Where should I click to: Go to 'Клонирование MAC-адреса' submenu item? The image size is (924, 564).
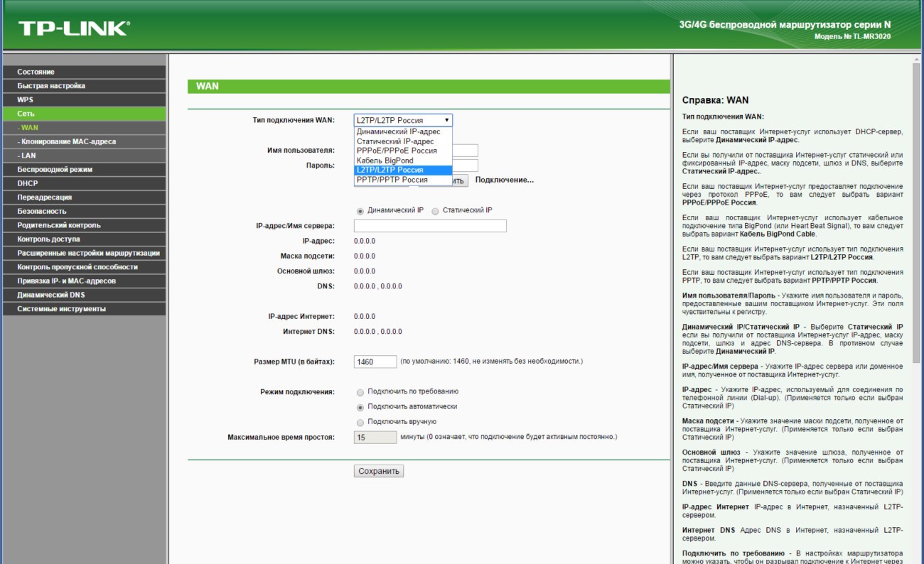68,141
